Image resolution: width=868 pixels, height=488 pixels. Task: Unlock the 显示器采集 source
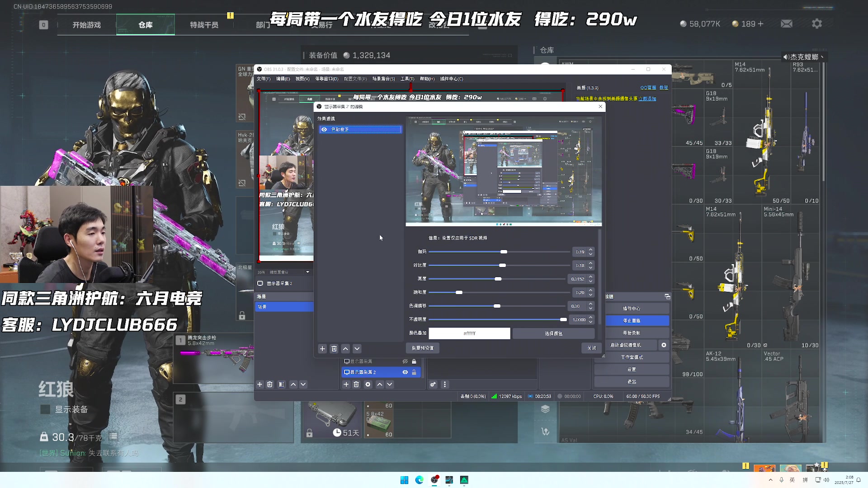414,361
